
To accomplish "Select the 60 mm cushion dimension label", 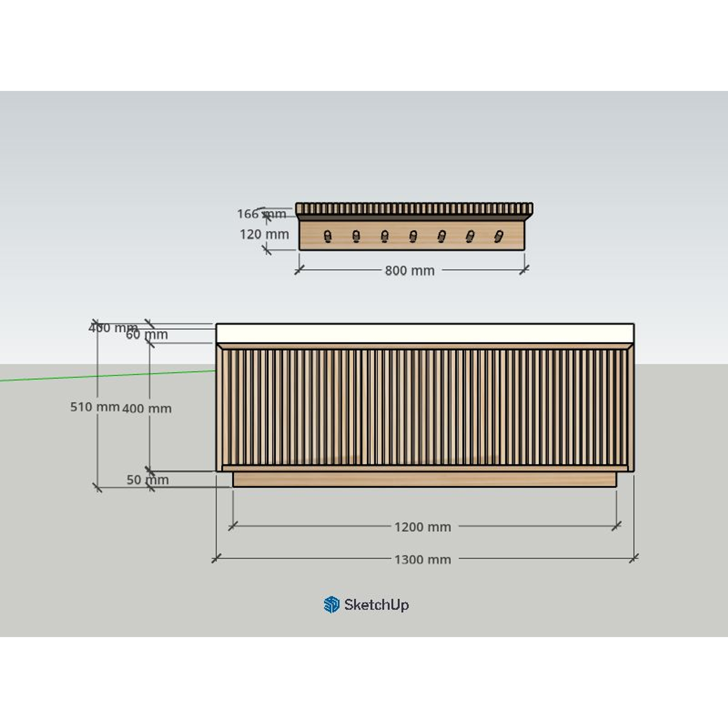I will click(147, 335).
